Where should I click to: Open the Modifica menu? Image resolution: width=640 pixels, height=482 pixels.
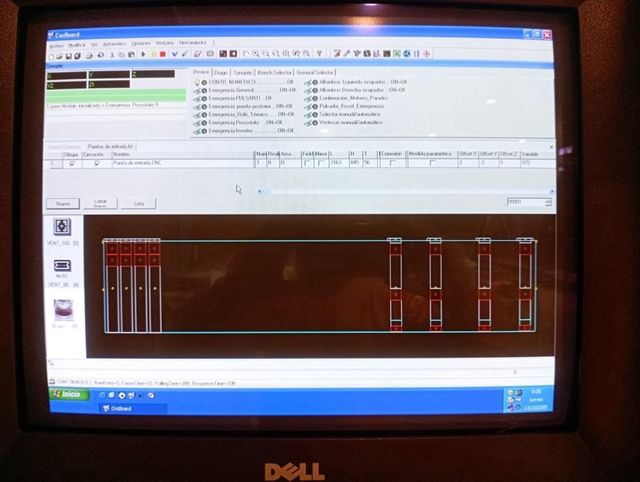tap(77, 45)
